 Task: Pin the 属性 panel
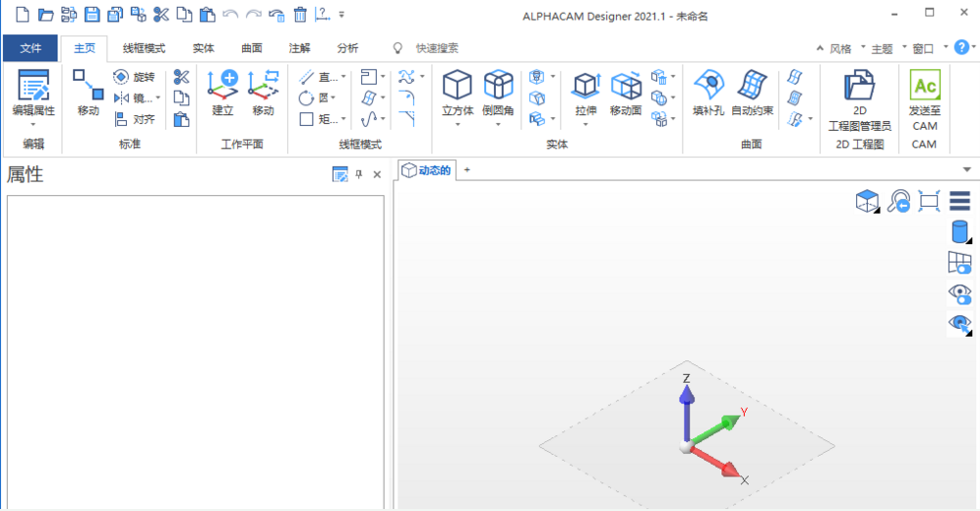(359, 174)
